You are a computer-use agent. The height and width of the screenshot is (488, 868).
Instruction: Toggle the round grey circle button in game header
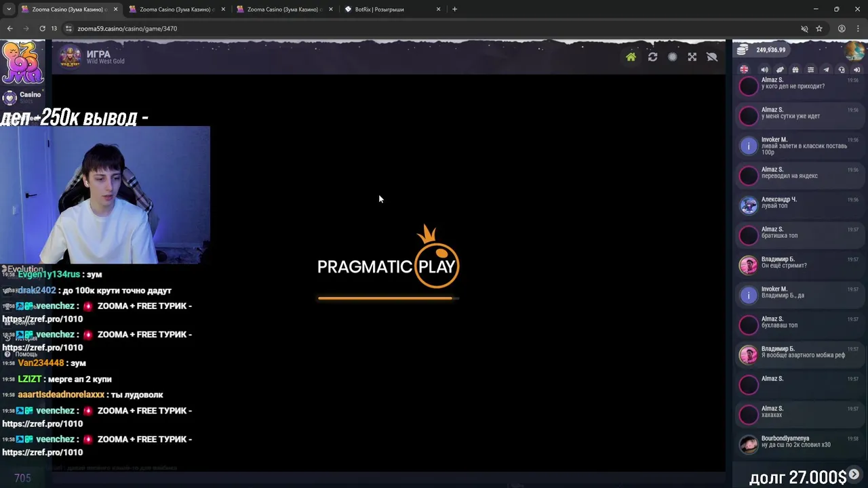(672, 57)
